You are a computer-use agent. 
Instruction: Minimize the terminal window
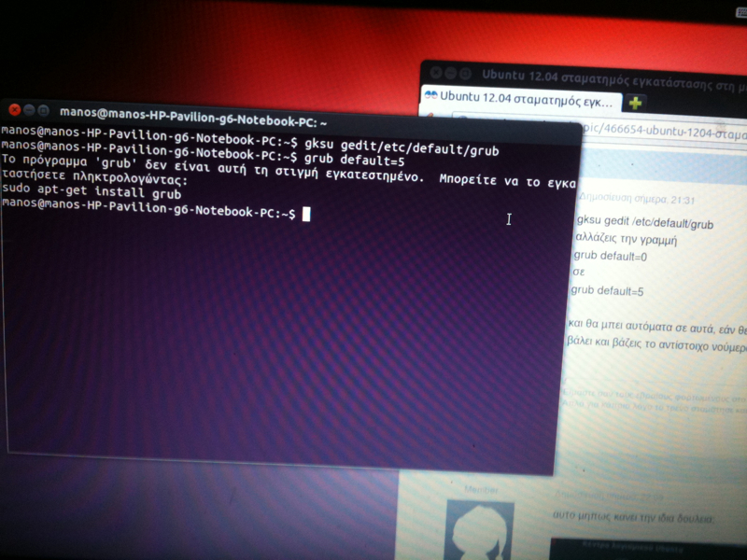click(x=29, y=110)
